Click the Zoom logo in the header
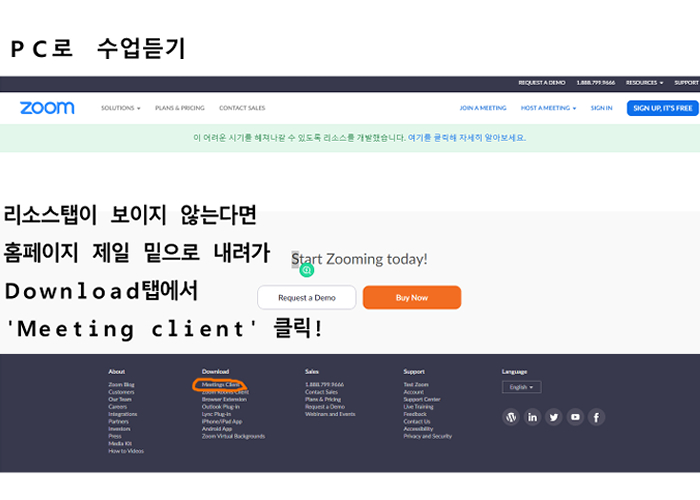 (x=47, y=108)
